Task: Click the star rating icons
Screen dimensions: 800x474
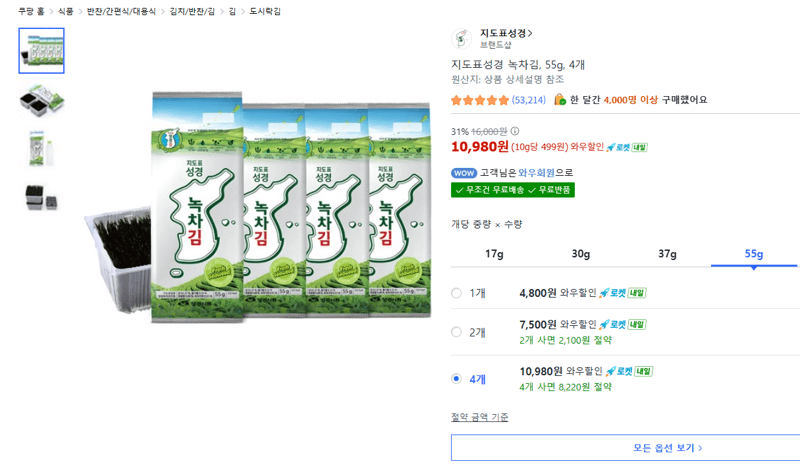Action: 480,100
